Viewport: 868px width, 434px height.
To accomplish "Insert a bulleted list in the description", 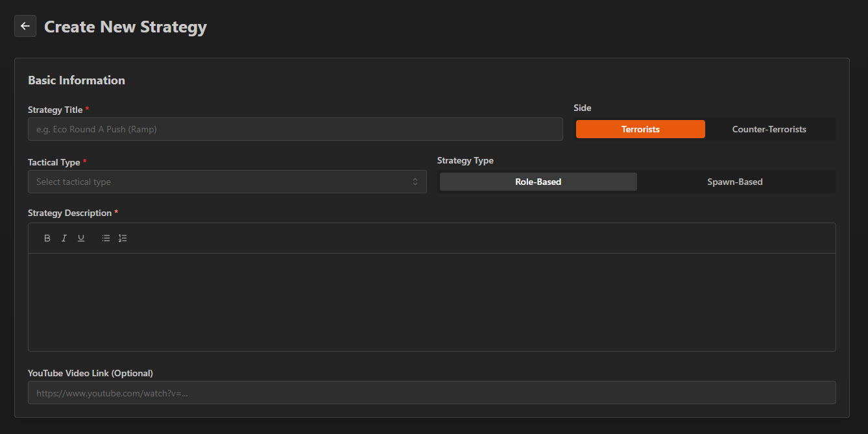I will click(105, 237).
